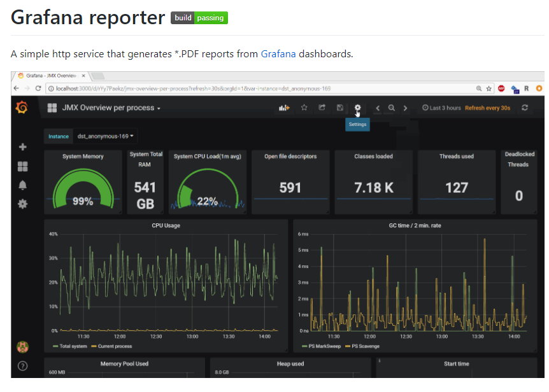Click the browser back arrow
The height and width of the screenshot is (392, 549).
[16, 88]
